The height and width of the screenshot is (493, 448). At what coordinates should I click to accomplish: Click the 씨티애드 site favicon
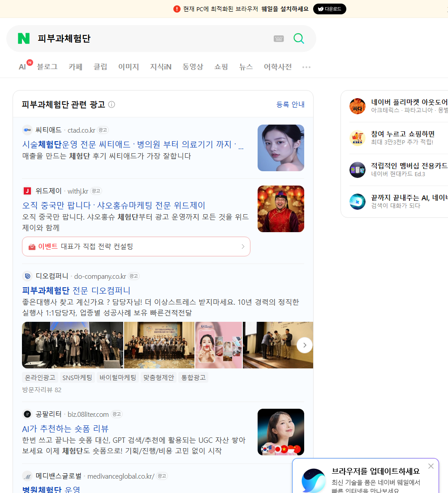pyautogui.click(x=27, y=130)
